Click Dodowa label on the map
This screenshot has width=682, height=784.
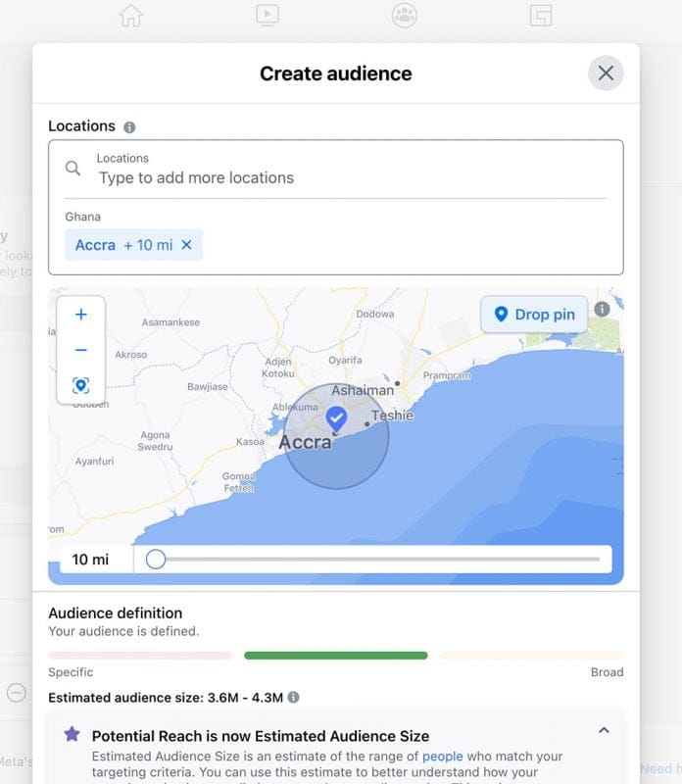tap(375, 314)
